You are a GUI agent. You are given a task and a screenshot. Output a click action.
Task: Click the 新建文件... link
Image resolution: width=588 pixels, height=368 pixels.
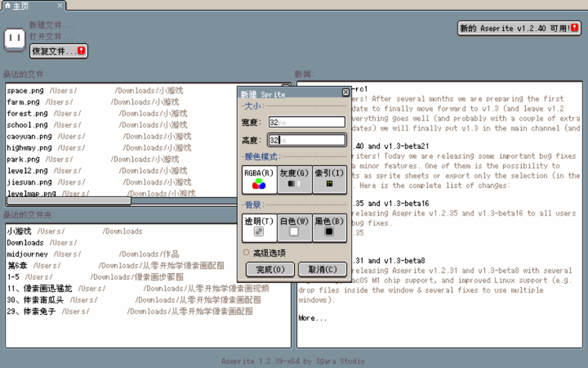point(51,25)
